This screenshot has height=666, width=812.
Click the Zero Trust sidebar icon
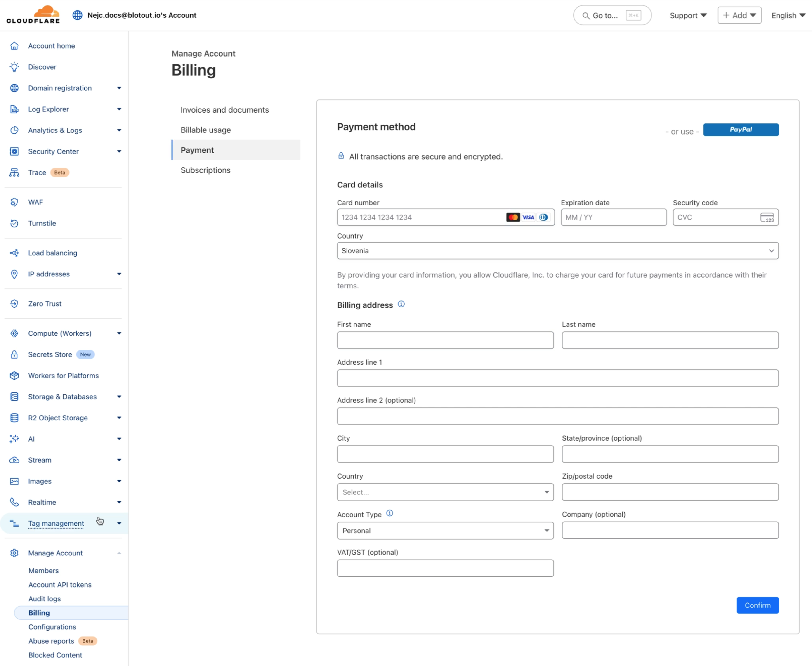[14, 303]
